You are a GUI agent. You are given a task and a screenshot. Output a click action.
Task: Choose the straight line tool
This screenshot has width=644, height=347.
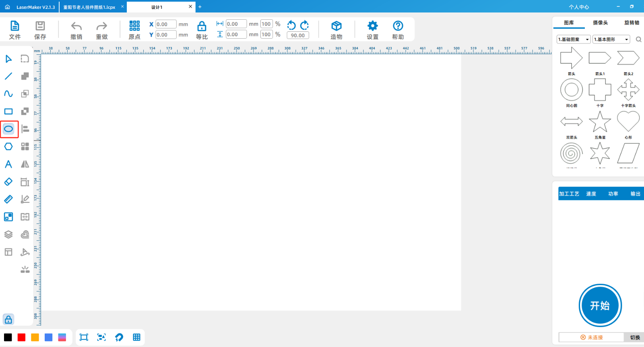click(x=8, y=76)
